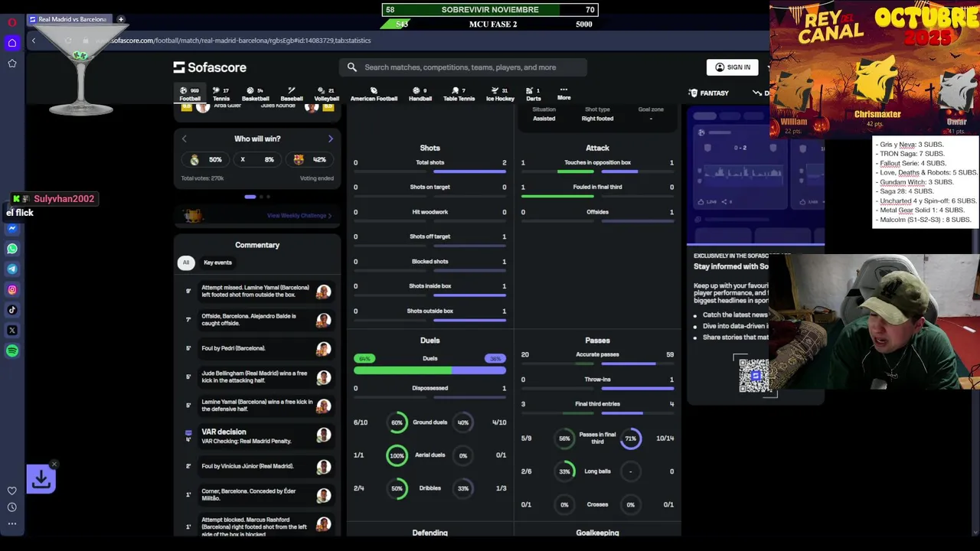
Task: Click the search magnifier icon
Action: click(352, 67)
